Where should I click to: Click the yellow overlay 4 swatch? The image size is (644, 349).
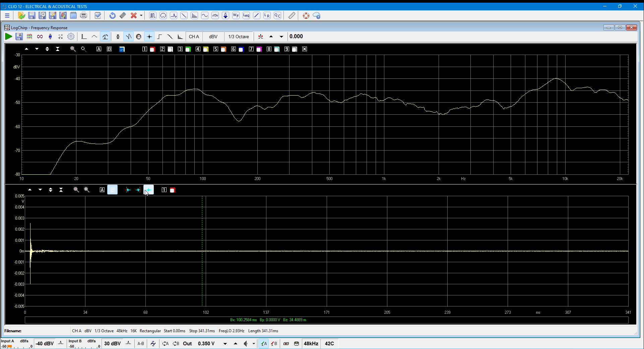pyautogui.click(x=206, y=49)
